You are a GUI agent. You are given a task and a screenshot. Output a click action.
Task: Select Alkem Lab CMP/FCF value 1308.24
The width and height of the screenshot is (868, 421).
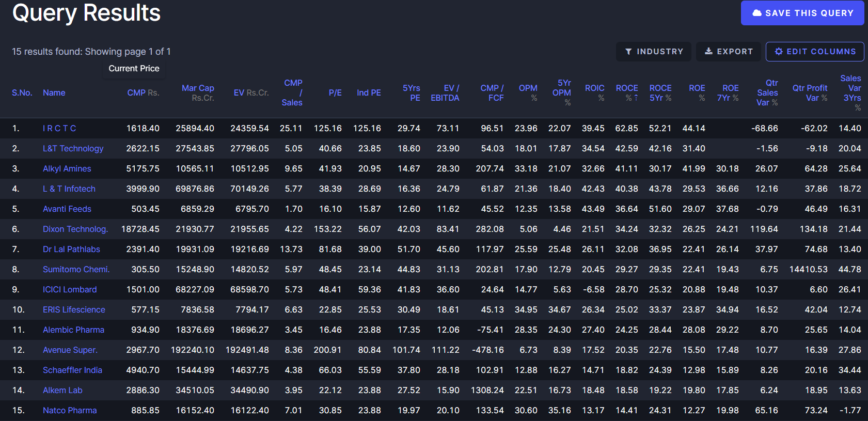pos(487,390)
